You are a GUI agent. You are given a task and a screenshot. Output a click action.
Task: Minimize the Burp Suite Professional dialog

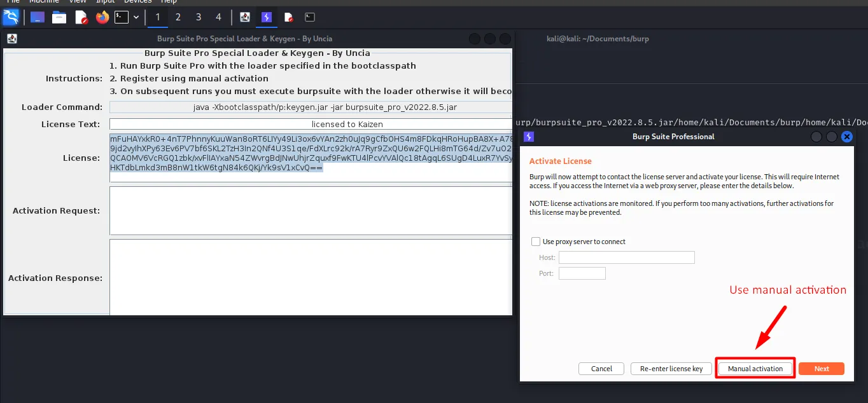tap(816, 137)
